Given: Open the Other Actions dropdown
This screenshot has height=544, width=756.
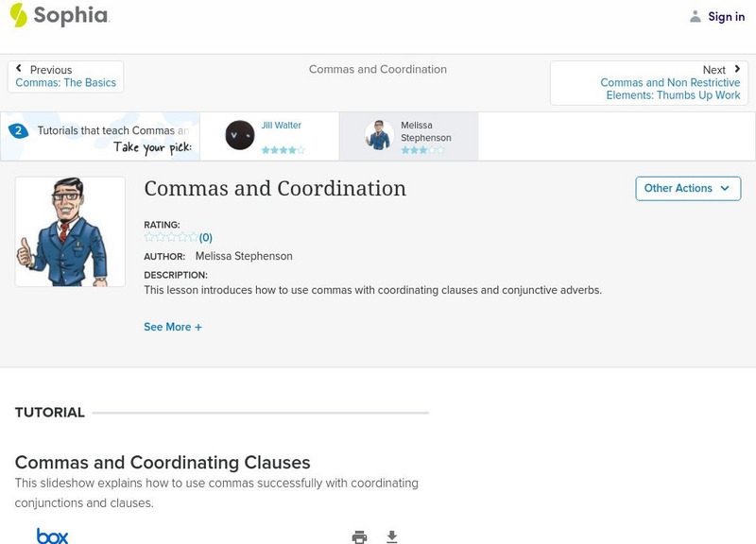Looking at the screenshot, I should point(687,188).
